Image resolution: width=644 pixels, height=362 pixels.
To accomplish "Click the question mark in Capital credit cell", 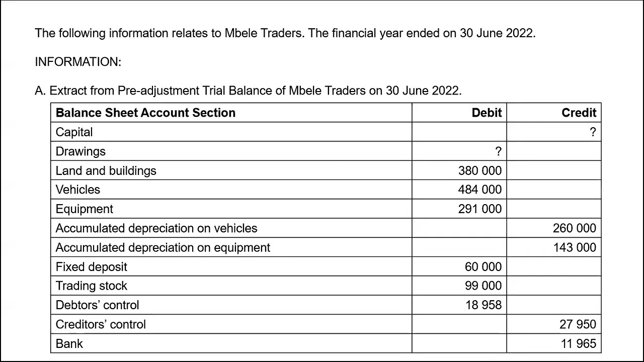I will (x=593, y=132).
